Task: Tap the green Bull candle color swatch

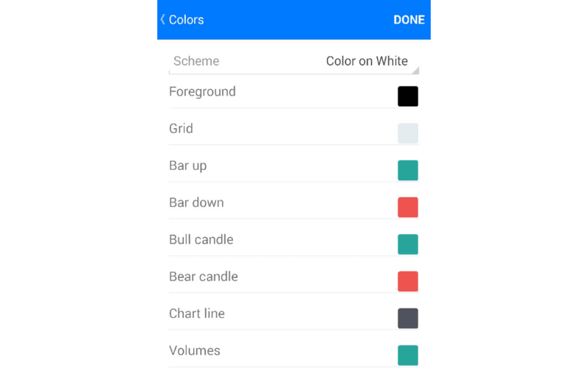Action: click(x=408, y=244)
